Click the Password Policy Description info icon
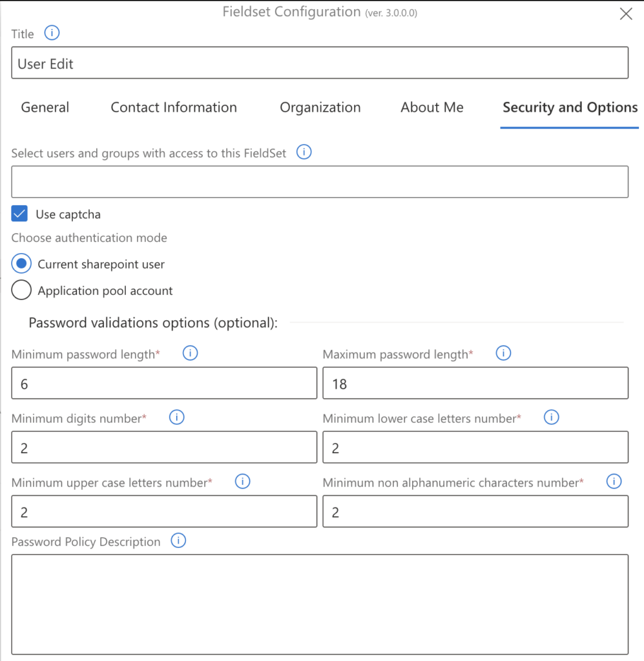Screen dimensions: 644x661 178,541
